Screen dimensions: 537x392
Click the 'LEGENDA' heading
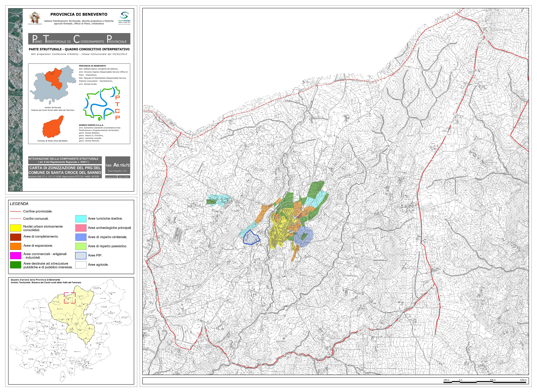coord(19,204)
